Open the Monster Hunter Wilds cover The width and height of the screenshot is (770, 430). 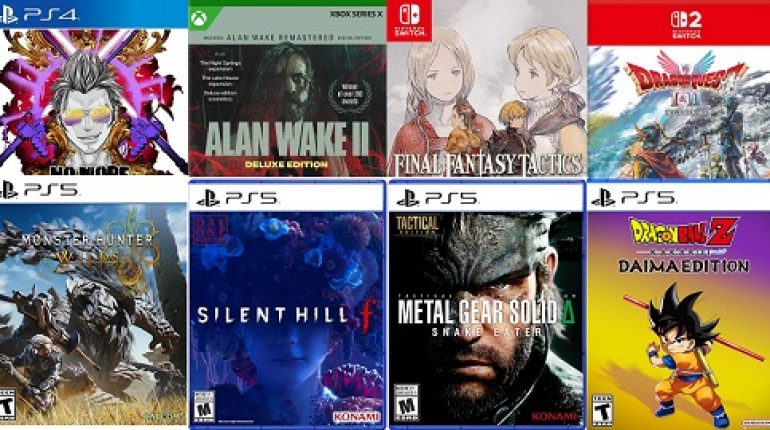point(93,303)
